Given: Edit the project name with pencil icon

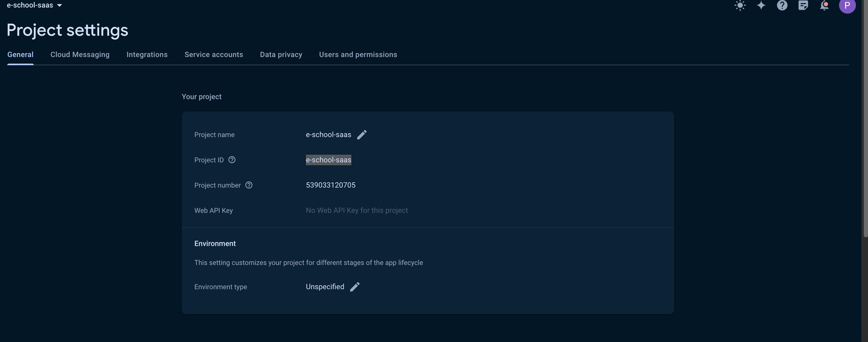Looking at the screenshot, I should pyautogui.click(x=362, y=135).
